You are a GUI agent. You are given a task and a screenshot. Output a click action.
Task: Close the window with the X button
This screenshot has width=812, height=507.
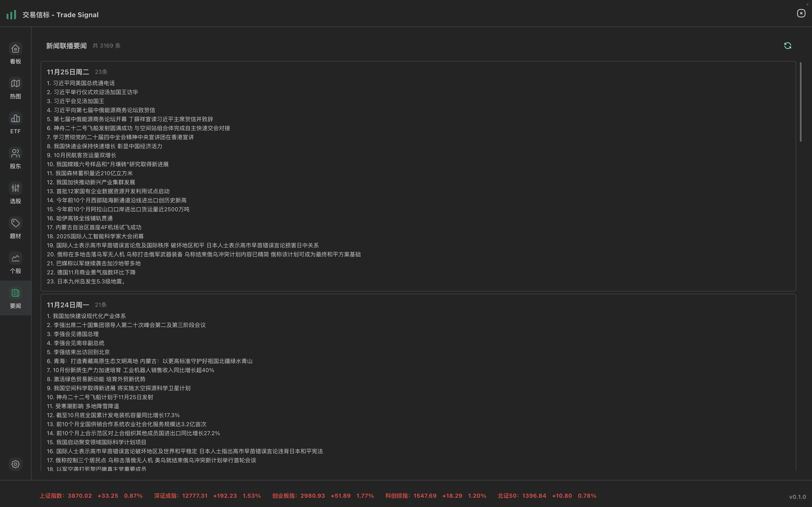point(801,13)
